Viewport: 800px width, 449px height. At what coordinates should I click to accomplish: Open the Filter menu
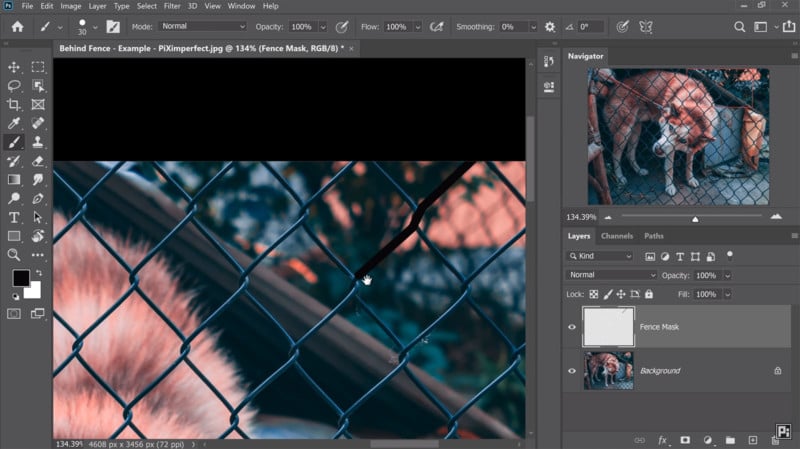(x=172, y=6)
